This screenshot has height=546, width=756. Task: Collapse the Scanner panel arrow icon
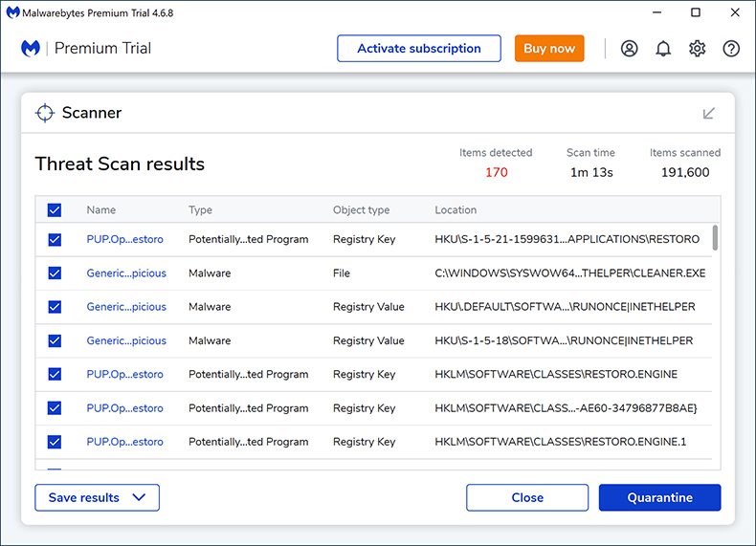point(708,113)
